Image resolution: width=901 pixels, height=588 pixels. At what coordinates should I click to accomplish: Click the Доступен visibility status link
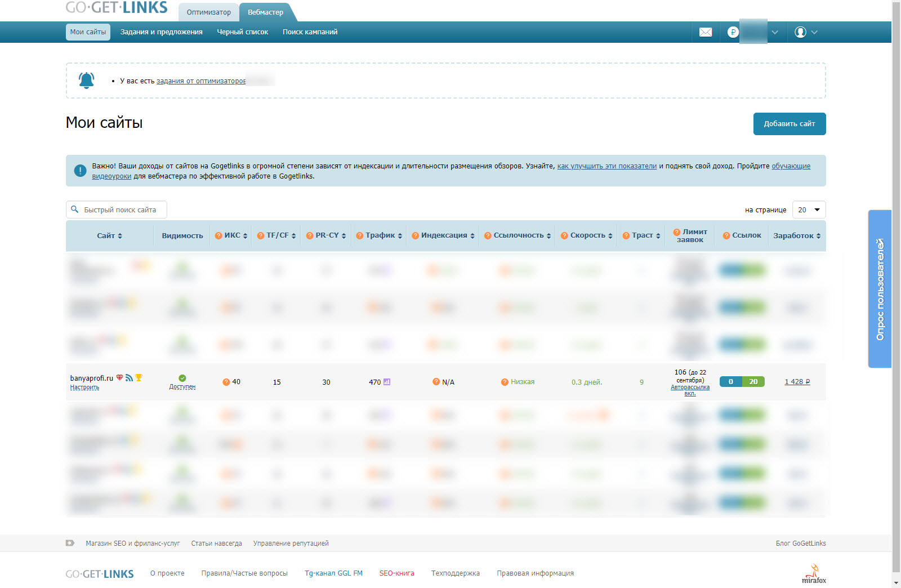[182, 387]
